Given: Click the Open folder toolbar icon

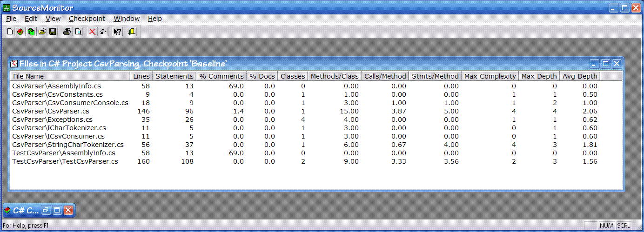Looking at the screenshot, I should [42, 32].
